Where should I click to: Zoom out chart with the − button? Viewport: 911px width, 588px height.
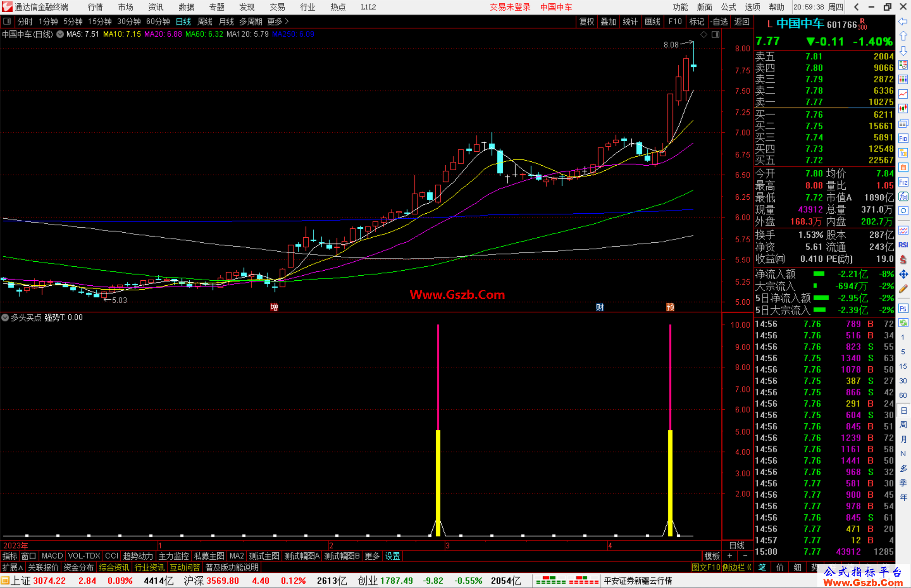click(745, 556)
